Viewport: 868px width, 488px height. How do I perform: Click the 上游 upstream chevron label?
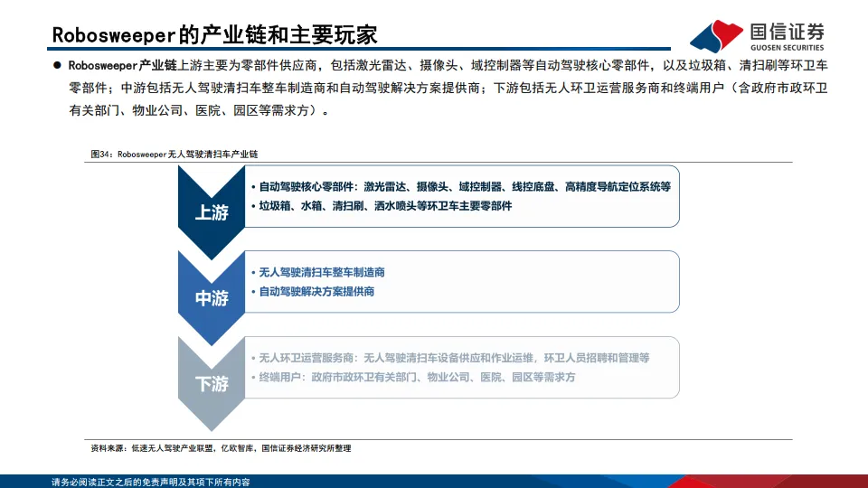(212, 212)
